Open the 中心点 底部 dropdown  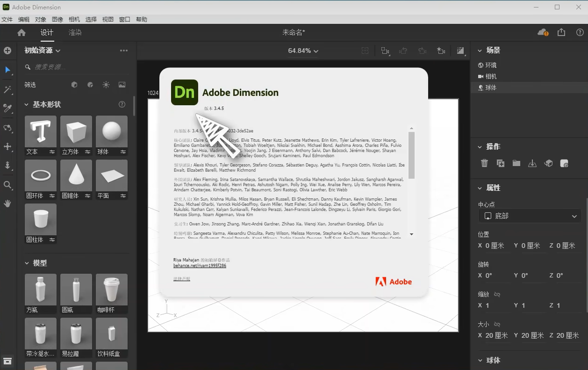[529, 216]
